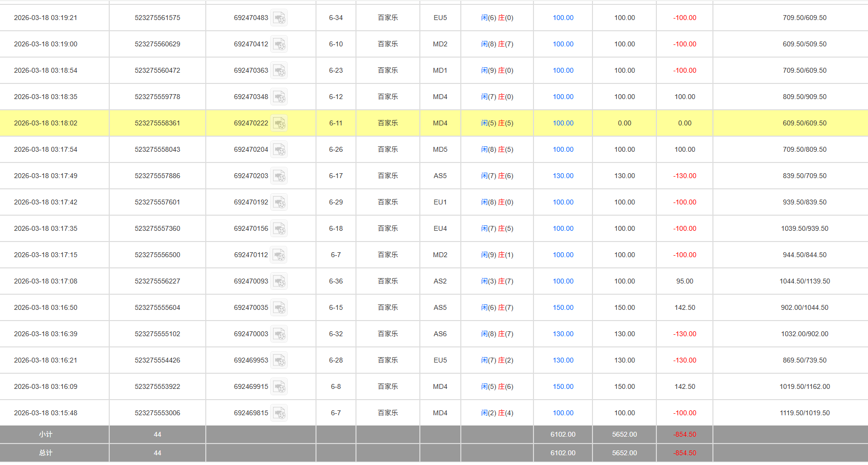Show replay for game 692470348
This screenshot has width=868, height=465.
(279, 97)
